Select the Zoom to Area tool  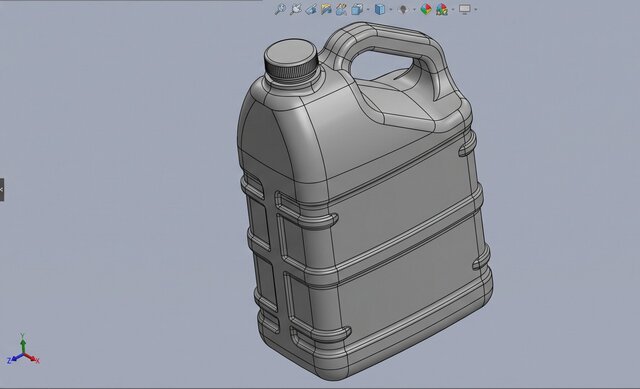click(295, 9)
